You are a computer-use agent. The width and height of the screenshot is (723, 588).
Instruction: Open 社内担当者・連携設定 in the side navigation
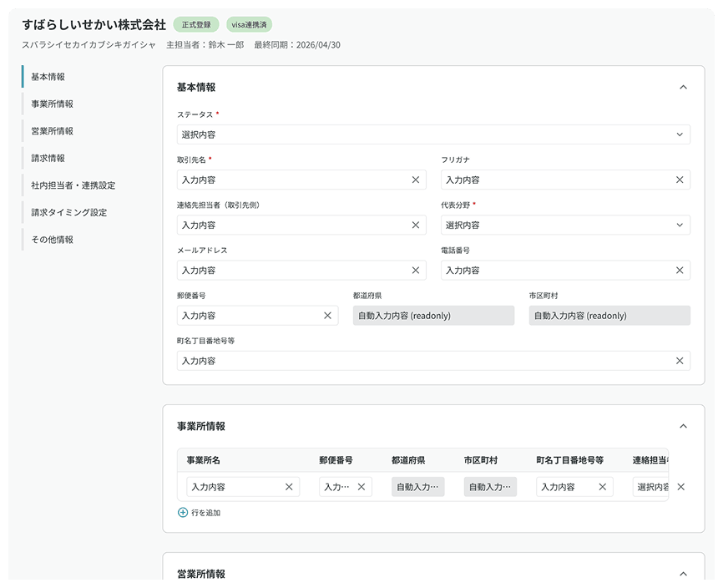click(x=73, y=185)
